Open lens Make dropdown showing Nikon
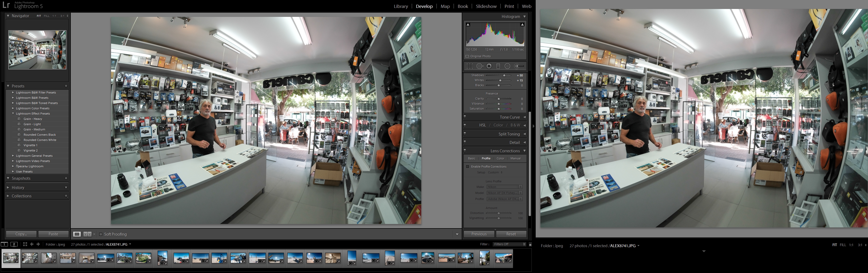868x273 pixels. [504, 187]
